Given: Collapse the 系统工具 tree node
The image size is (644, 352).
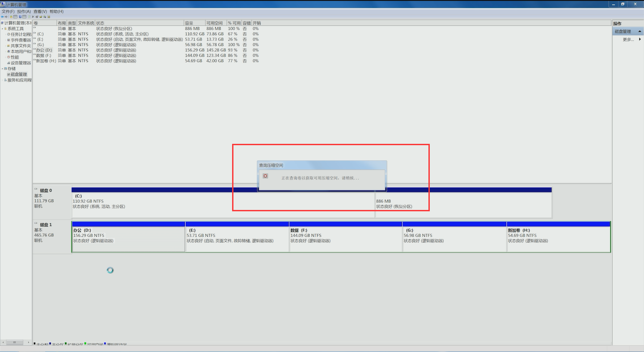Looking at the screenshot, I should click(x=2, y=29).
